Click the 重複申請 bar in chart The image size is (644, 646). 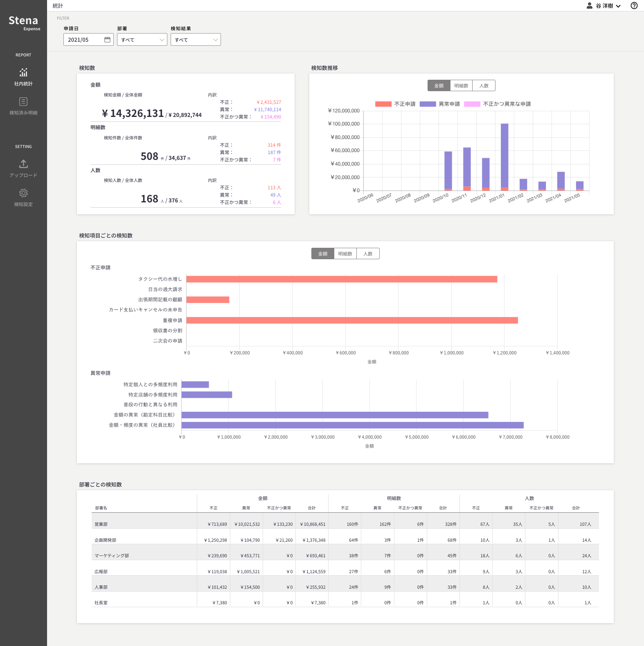point(352,320)
